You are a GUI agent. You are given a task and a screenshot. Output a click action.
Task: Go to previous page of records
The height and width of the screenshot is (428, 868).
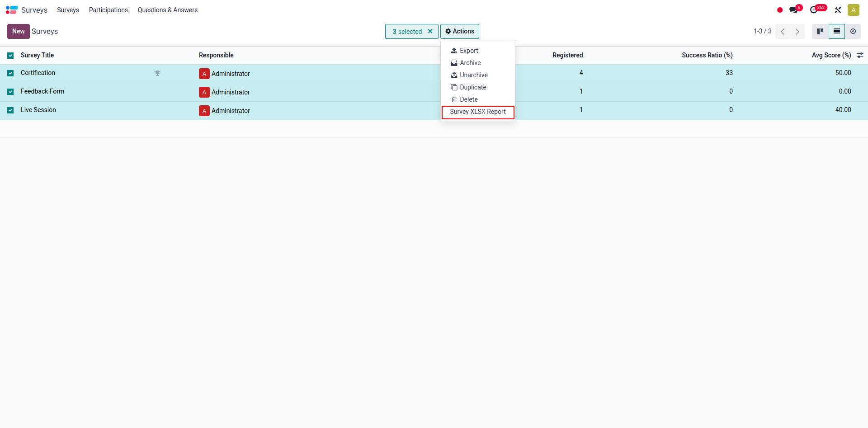pos(783,31)
